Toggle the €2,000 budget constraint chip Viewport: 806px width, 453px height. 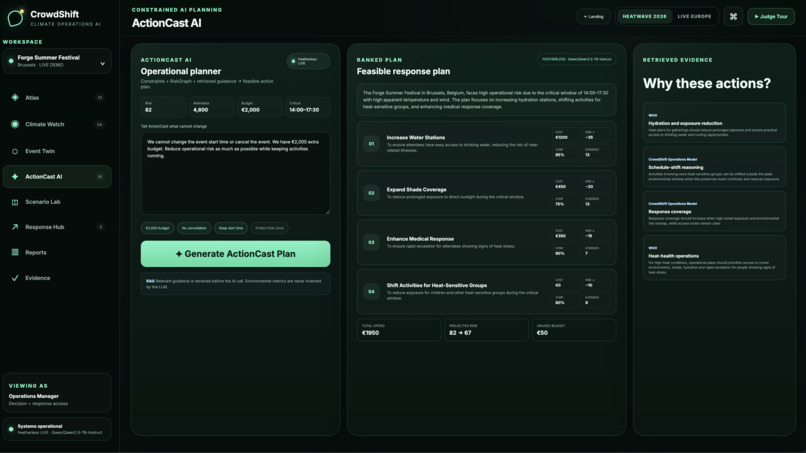(x=157, y=228)
